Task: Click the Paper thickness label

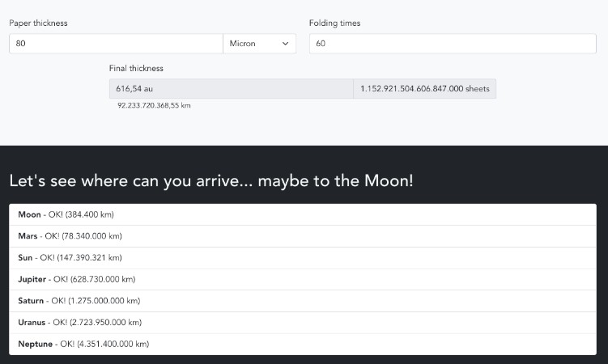Action: pos(38,23)
